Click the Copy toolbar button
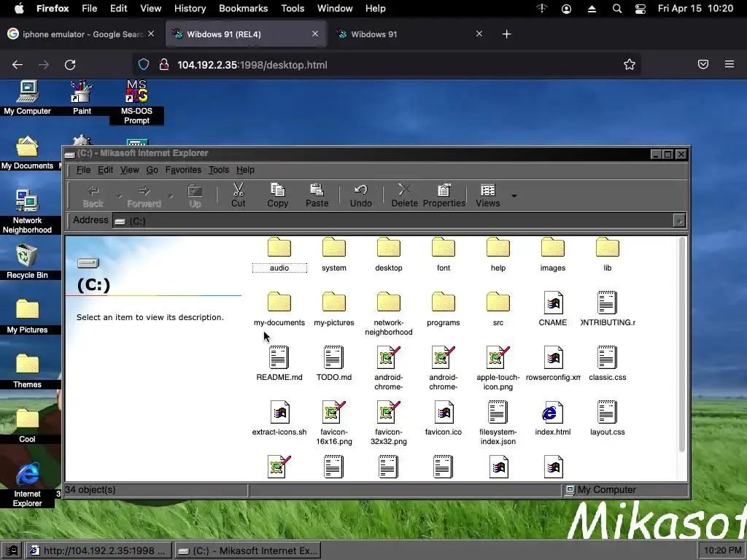 (x=277, y=195)
